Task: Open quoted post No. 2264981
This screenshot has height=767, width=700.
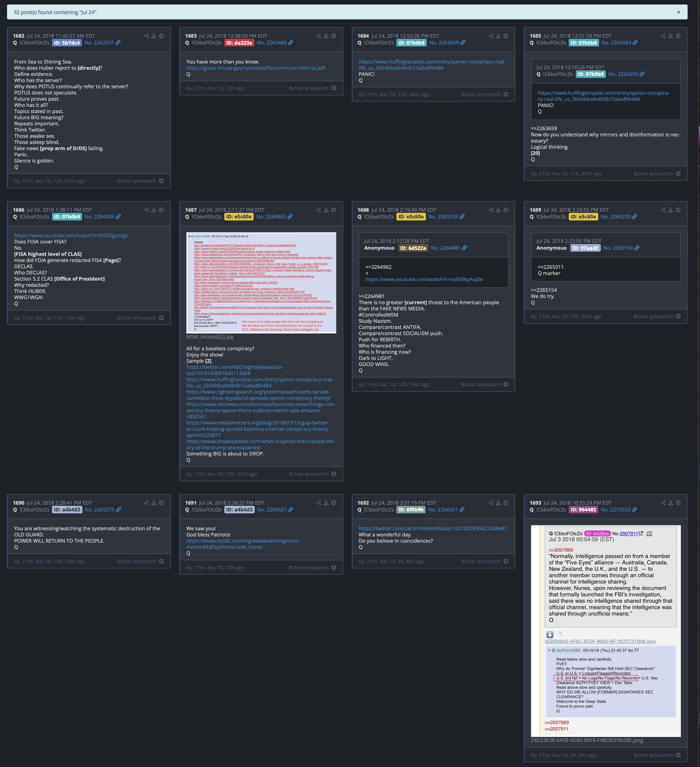Action: pos(446,248)
